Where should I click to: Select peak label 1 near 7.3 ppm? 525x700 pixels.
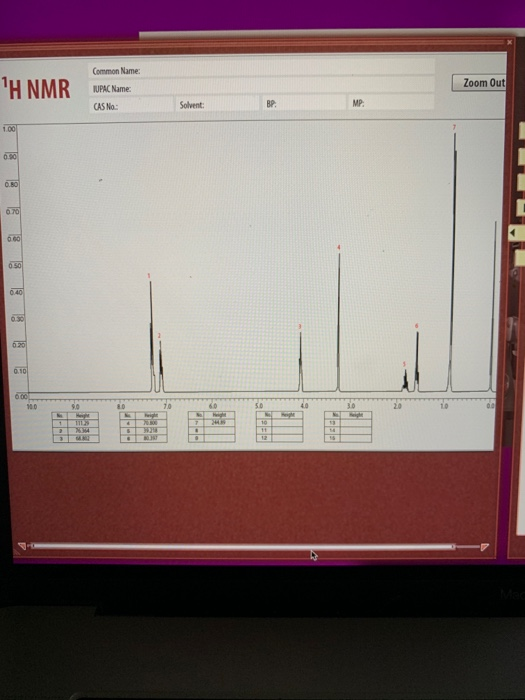click(x=149, y=276)
